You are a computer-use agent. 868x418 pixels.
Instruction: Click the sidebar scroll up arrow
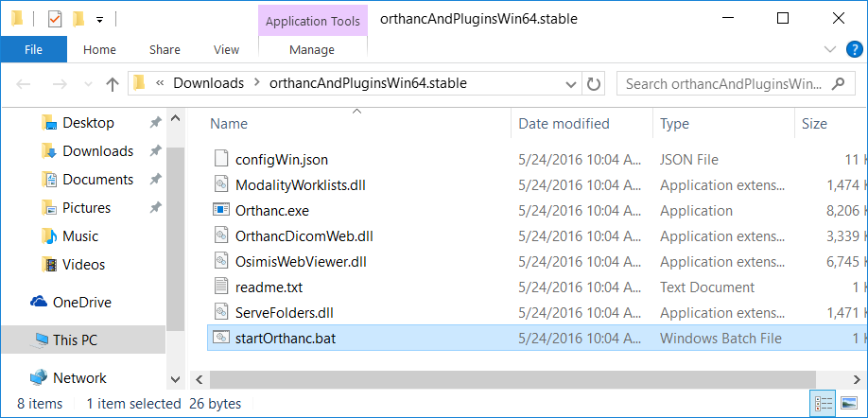click(x=176, y=118)
